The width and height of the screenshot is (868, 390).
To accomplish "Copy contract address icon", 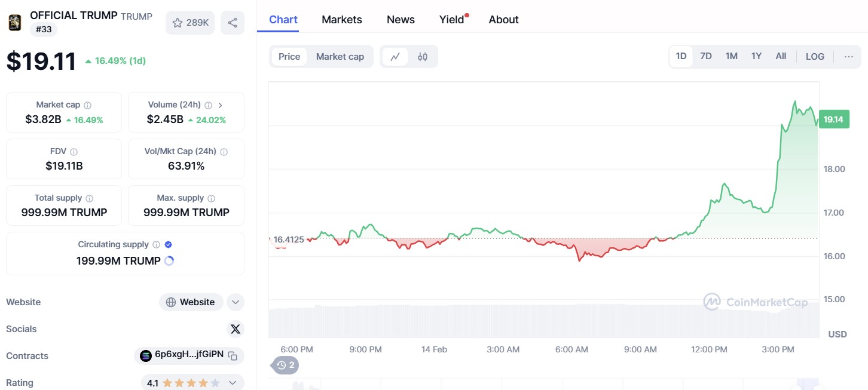I will [233, 356].
